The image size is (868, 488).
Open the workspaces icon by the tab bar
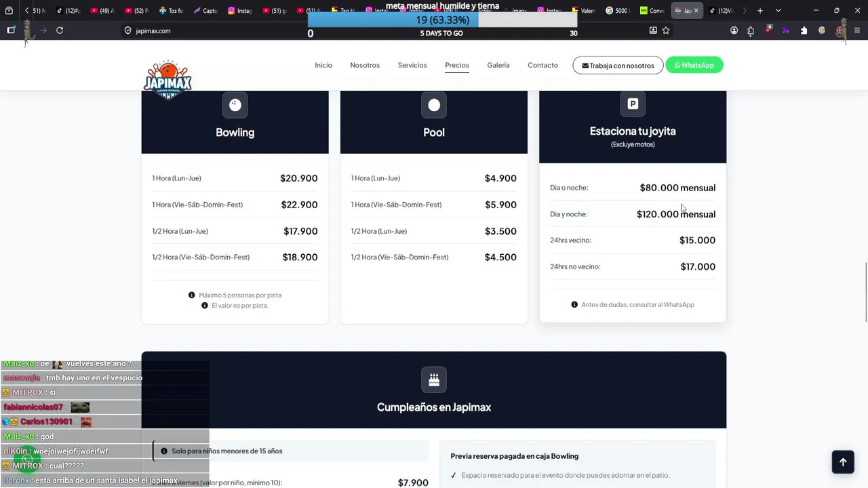(x=9, y=11)
